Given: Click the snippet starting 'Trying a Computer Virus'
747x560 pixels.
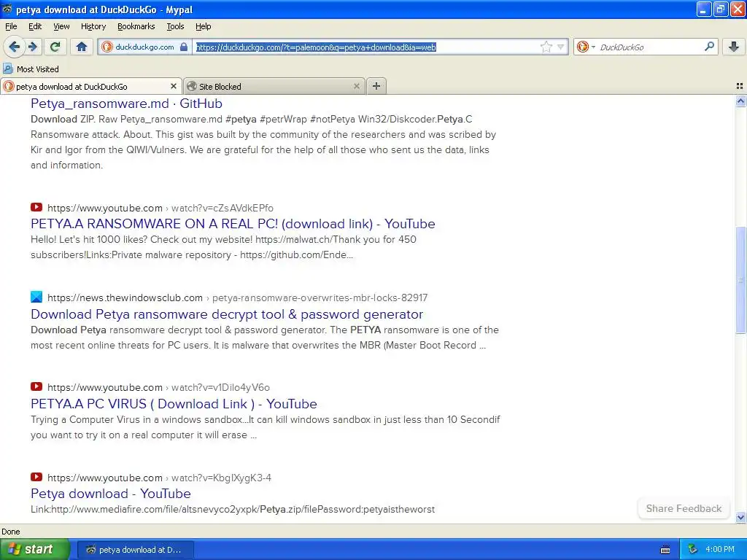Looking at the screenshot, I should pyautogui.click(x=266, y=427).
